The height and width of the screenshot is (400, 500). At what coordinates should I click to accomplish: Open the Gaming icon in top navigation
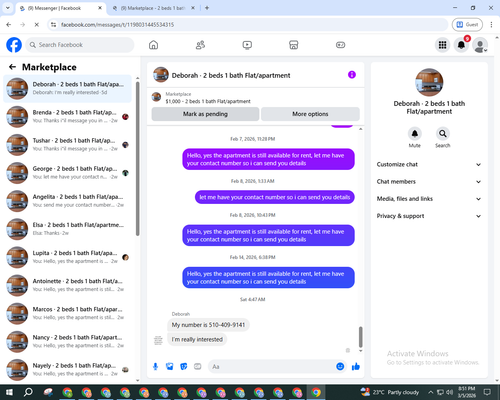[x=340, y=45]
